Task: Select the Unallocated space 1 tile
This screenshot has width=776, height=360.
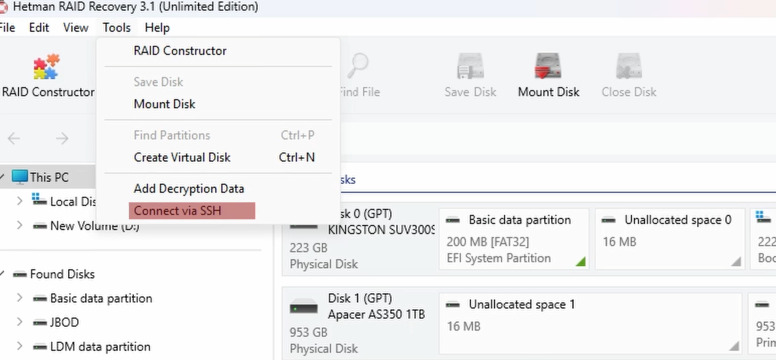Action: (x=590, y=323)
